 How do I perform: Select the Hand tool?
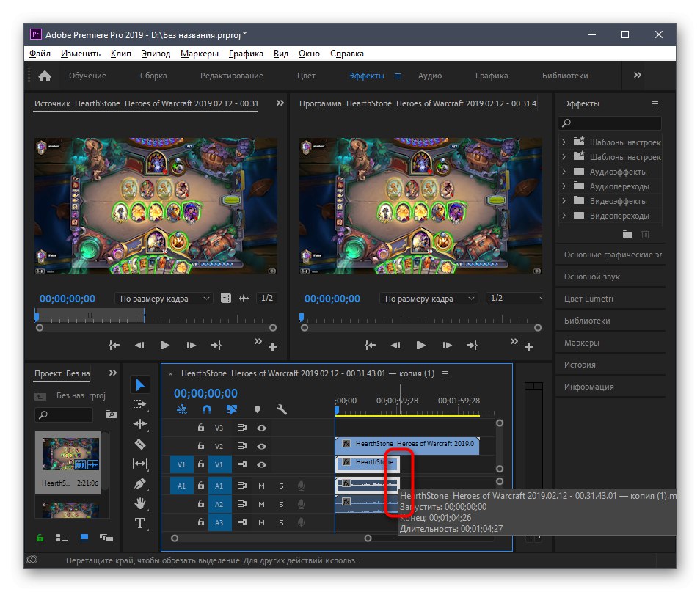(140, 504)
